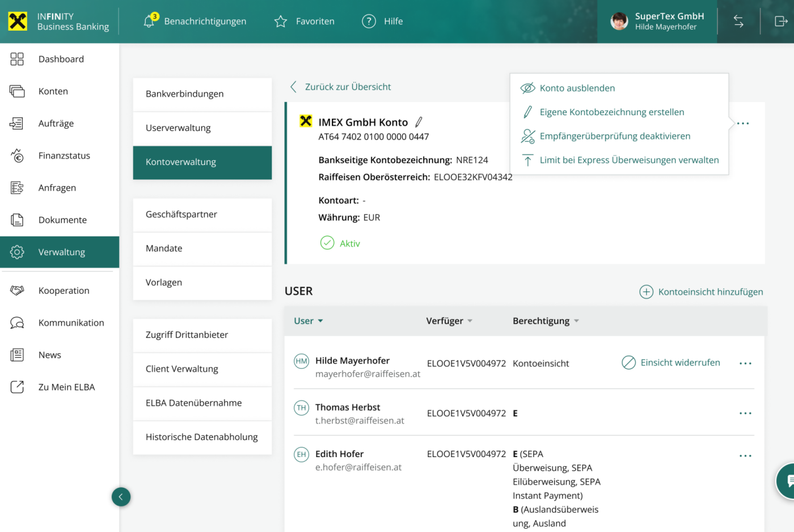Viewport: 794px width, 532px height.
Task: Collapse the sidebar with the arrow button
Action: [121, 497]
